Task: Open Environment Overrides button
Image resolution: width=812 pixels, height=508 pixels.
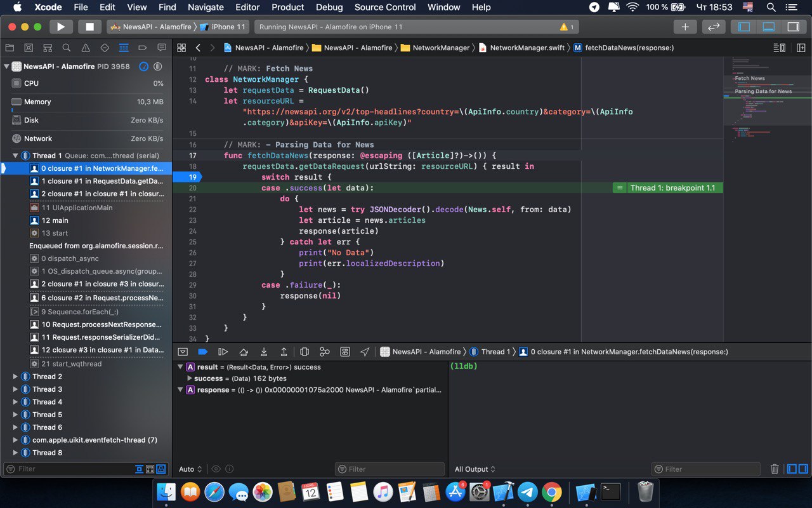Action: tap(344, 352)
